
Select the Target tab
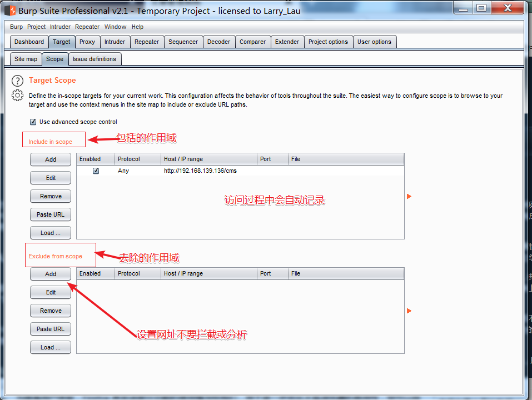click(61, 42)
